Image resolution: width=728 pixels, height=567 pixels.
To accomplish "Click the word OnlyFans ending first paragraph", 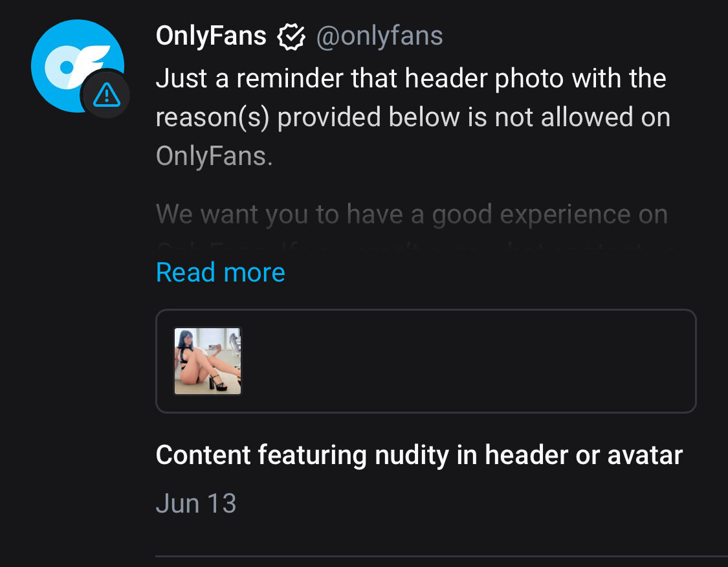I will tap(214, 156).
